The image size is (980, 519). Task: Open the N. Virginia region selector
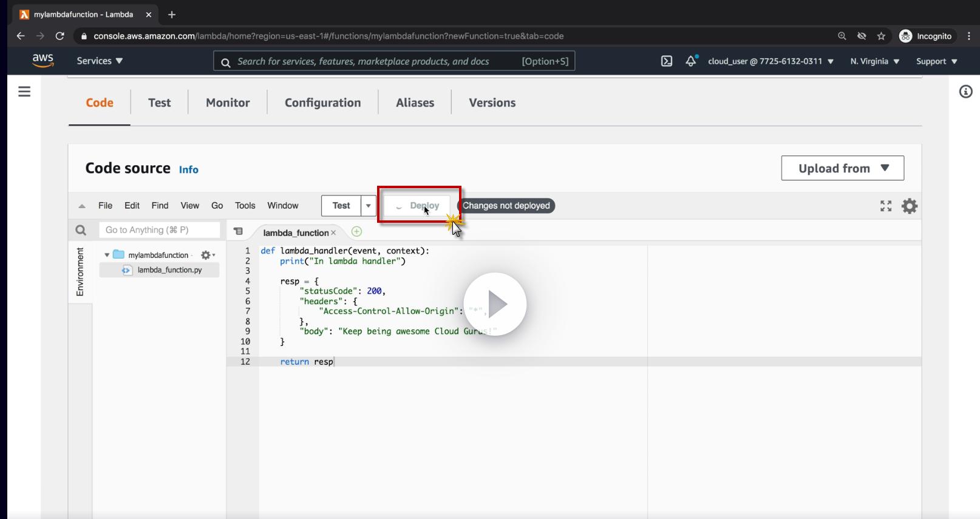tap(874, 61)
